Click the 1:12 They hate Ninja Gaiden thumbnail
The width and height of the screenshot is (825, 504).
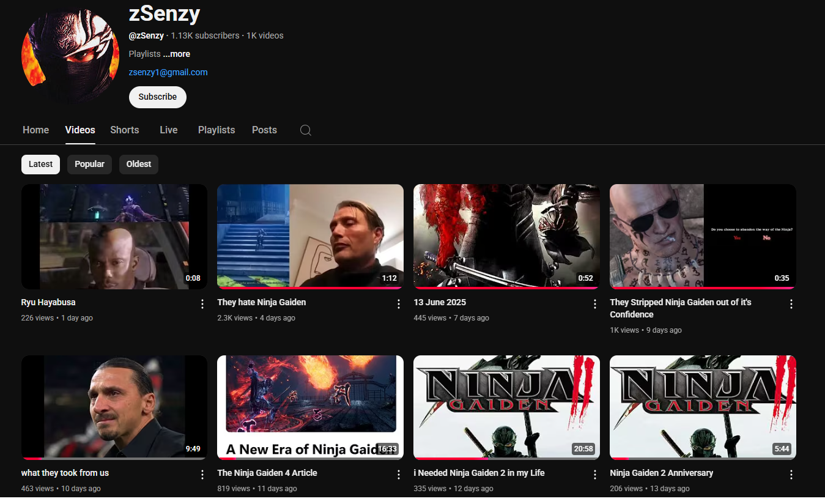[311, 237]
